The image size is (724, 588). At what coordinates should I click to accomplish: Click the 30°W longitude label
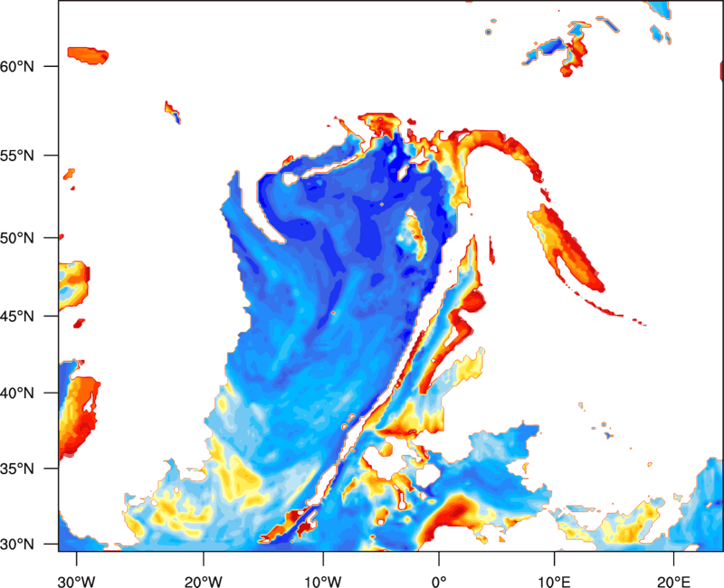tap(76, 582)
